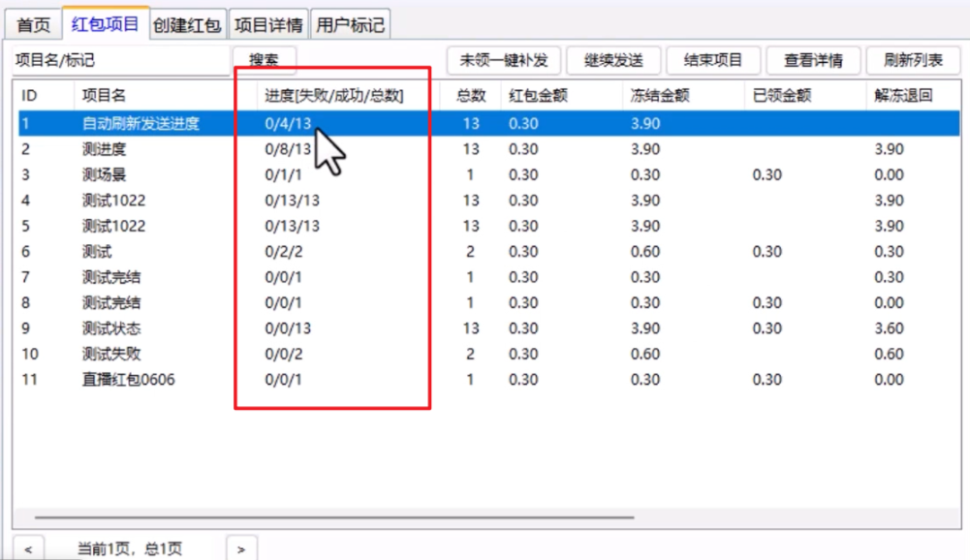970x560 pixels.
Task: Select the 测试1022 row with ID 4
Action: [x=488, y=201]
